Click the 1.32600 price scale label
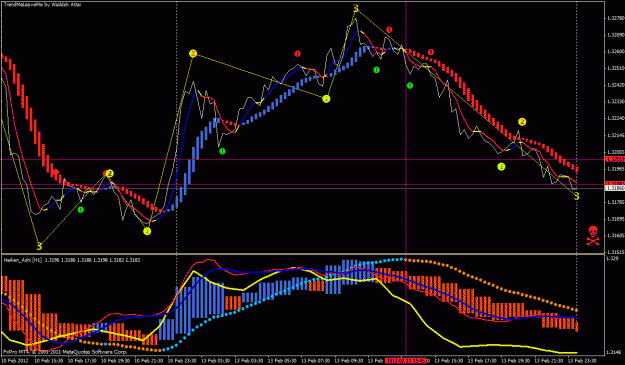This screenshot has width=625, height=365. pos(615,51)
